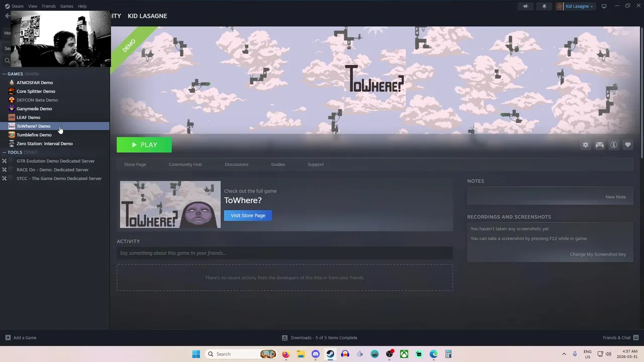Open the Support link

[315, 164]
